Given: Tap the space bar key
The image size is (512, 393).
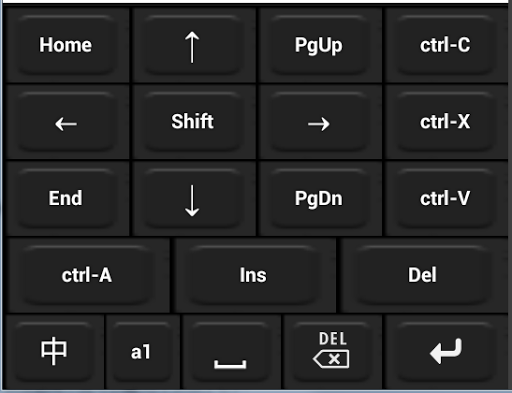Looking at the screenshot, I should pyautogui.click(x=231, y=351).
